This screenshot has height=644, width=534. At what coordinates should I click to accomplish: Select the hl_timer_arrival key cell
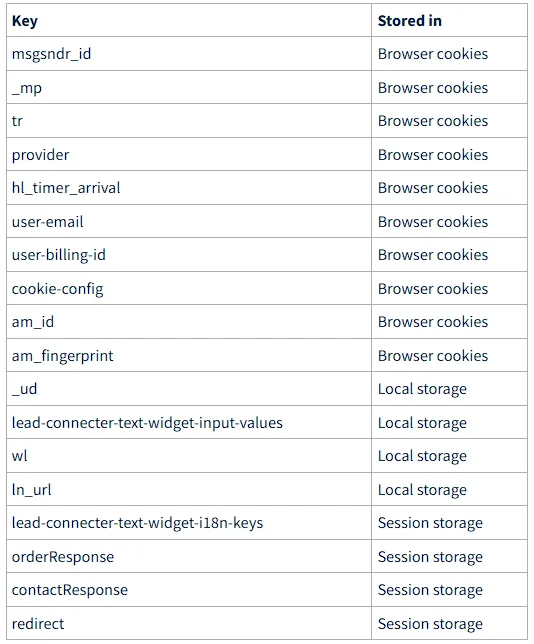coord(189,188)
